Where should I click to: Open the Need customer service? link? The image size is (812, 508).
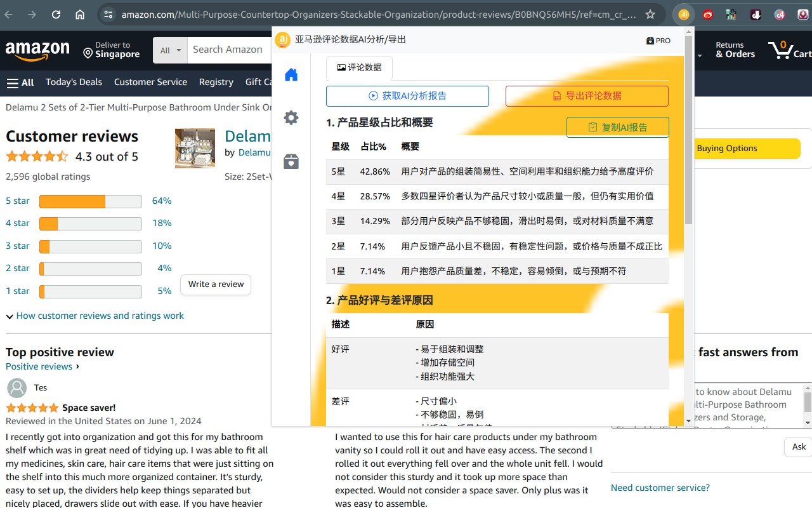(660, 488)
